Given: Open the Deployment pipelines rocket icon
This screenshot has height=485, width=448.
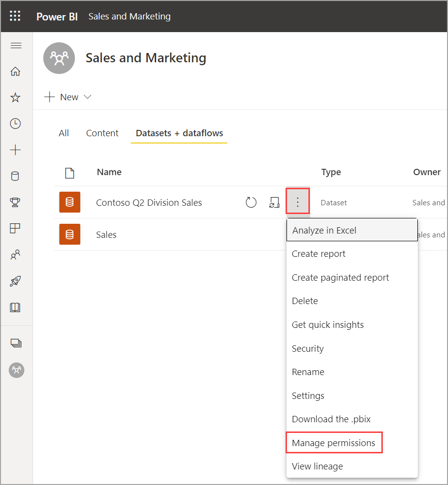Looking at the screenshot, I should click(x=16, y=281).
